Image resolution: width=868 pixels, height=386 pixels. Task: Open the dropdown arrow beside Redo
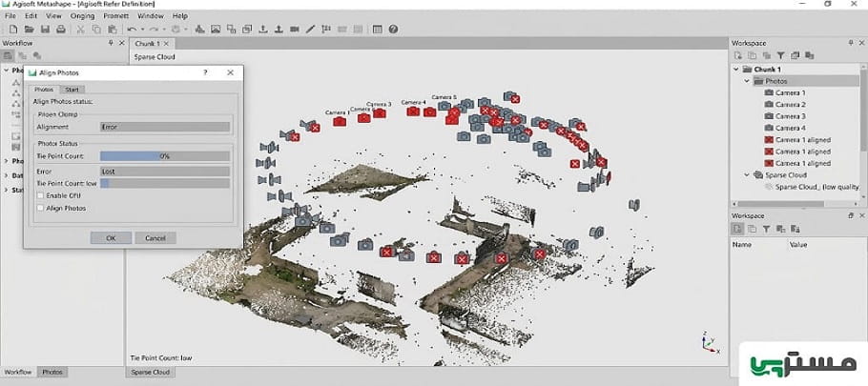pyautogui.click(x=164, y=30)
